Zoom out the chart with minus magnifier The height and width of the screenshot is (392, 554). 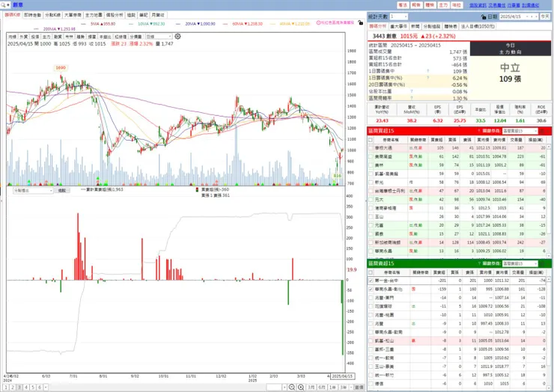[292, 387]
